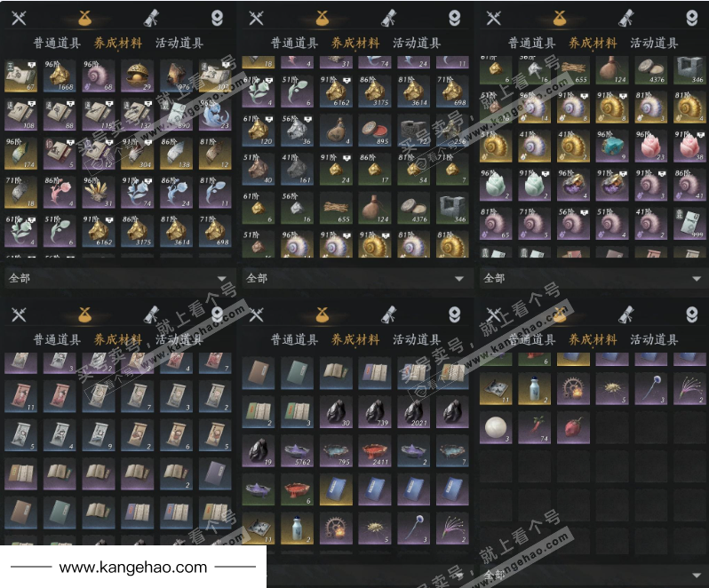The width and height of the screenshot is (709, 588).
Task: Expand the 全部 filter dropdown in top-left panel
Action: pos(118,278)
